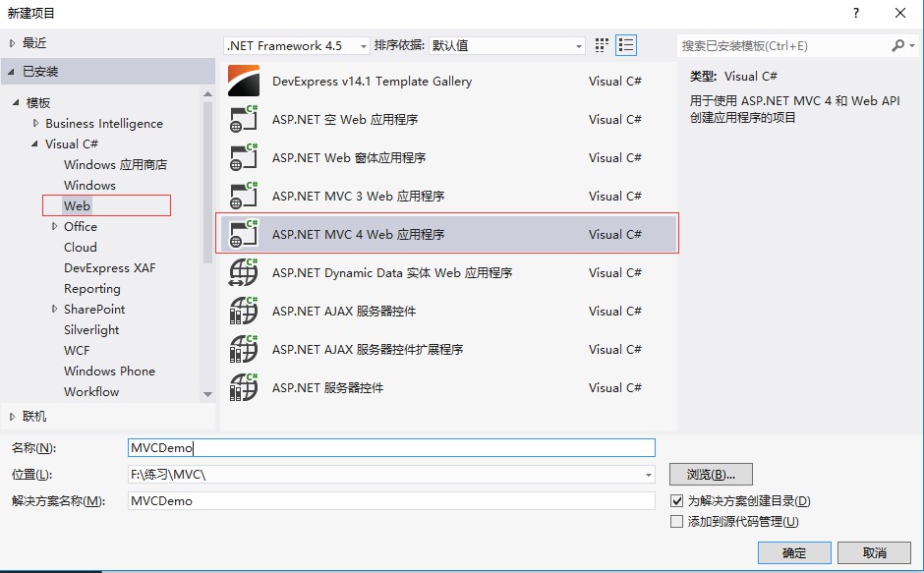Image resolution: width=924 pixels, height=573 pixels.
Task: Open the 位置 path dropdown arrow
Action: 648,475
